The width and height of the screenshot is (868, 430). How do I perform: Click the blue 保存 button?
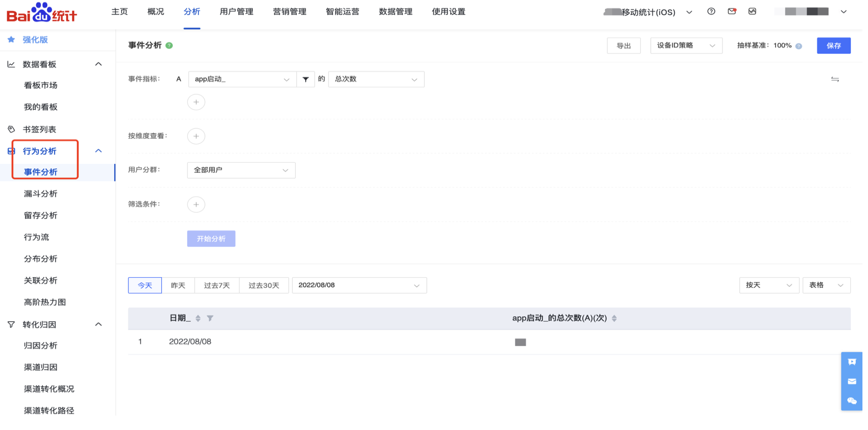click(834, 46)
